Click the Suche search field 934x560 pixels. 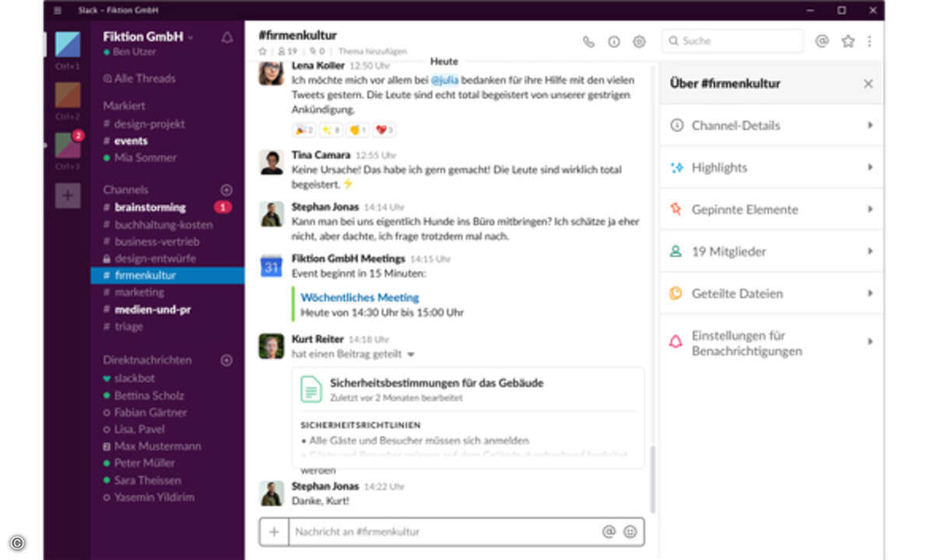[x=732, y=41]
